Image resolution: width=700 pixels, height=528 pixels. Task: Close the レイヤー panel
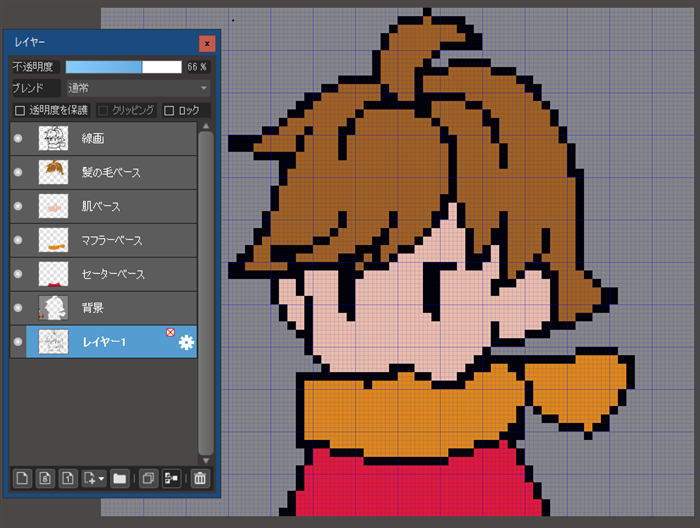[207, 43]
